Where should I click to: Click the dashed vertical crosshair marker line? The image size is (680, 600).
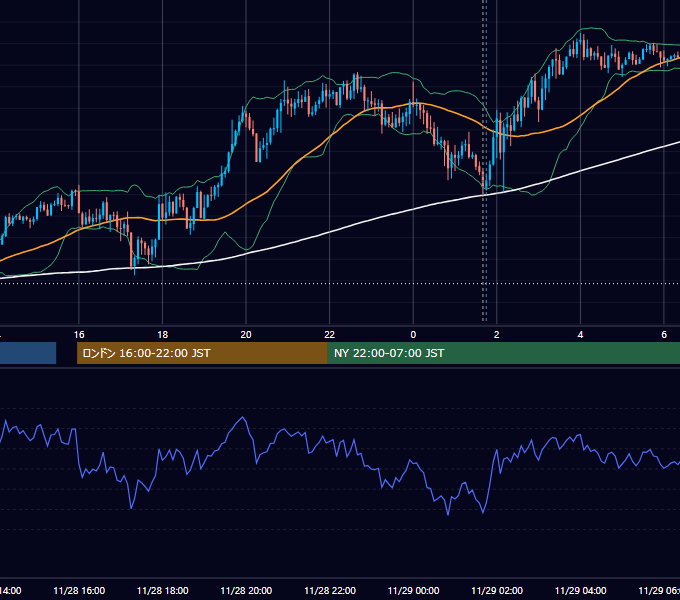pyautogui.click(x=484, y=160)
